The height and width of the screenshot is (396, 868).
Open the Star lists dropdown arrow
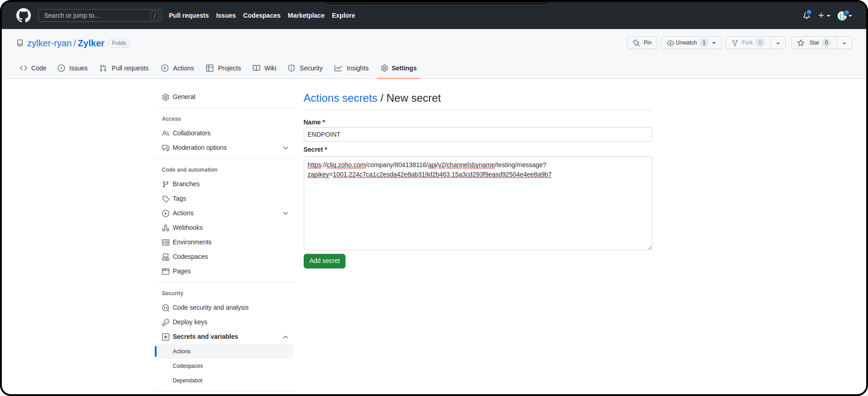tap(844, 43)
